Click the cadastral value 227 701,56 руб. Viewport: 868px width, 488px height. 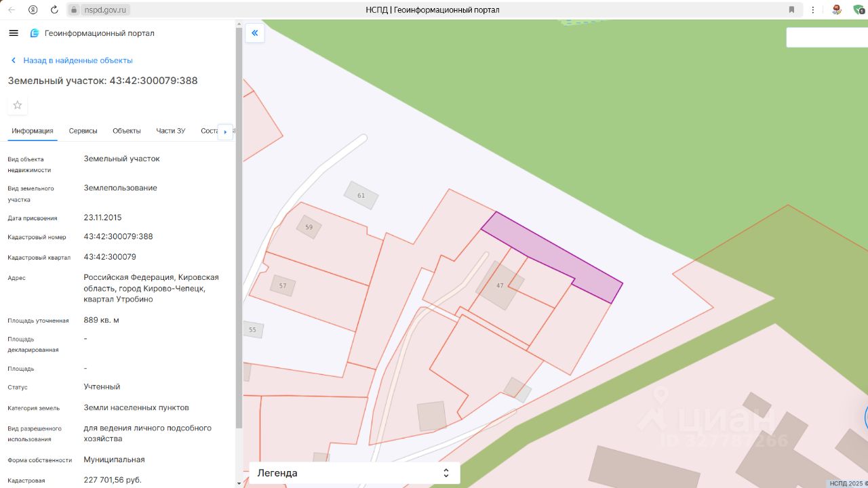(113, 480)
